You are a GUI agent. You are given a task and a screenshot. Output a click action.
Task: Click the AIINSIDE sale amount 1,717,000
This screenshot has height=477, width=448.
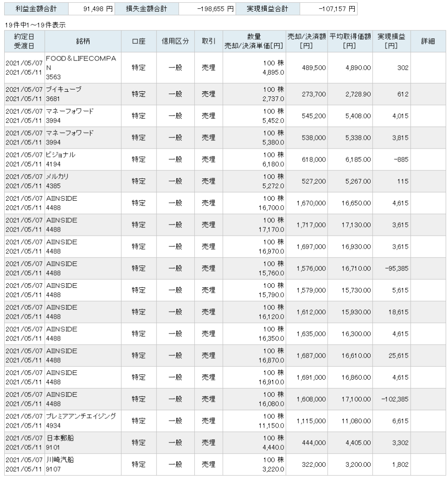click(311, 225)
